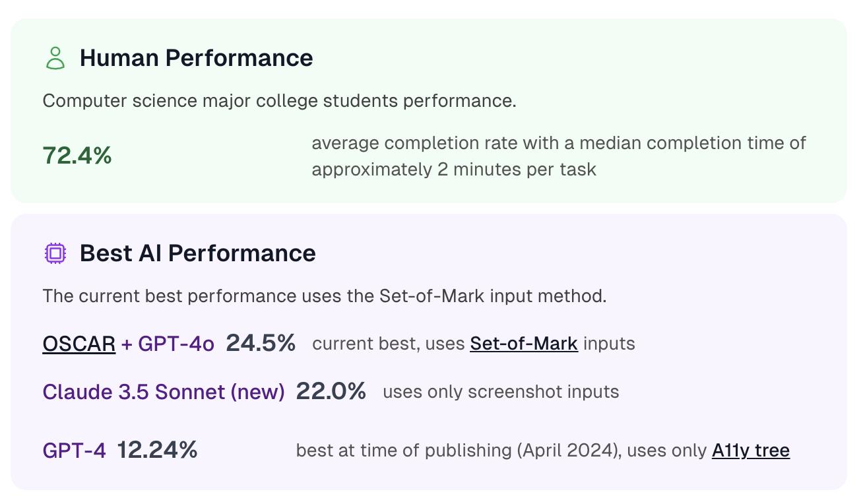Image resolution: width=863 pixels, height=504 pixels.
Task: Open the A11y tree link
Action: pyautogui.click(x=751, y=451)
